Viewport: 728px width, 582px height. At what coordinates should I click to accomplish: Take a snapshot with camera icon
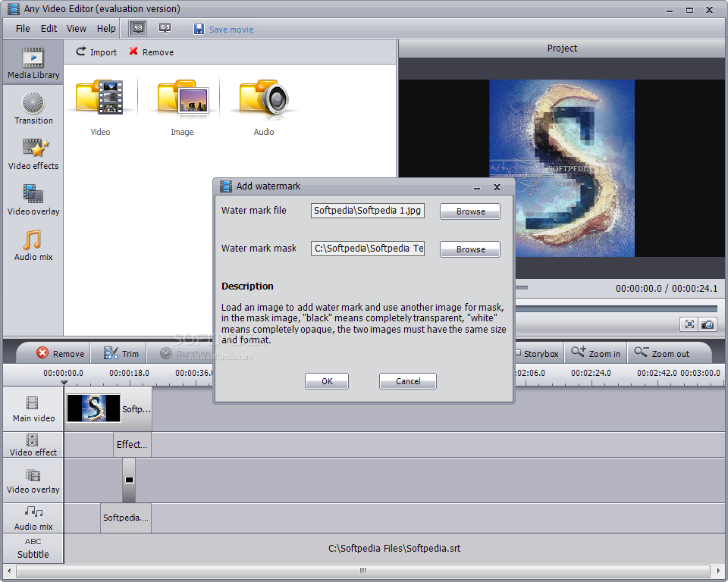708,324
